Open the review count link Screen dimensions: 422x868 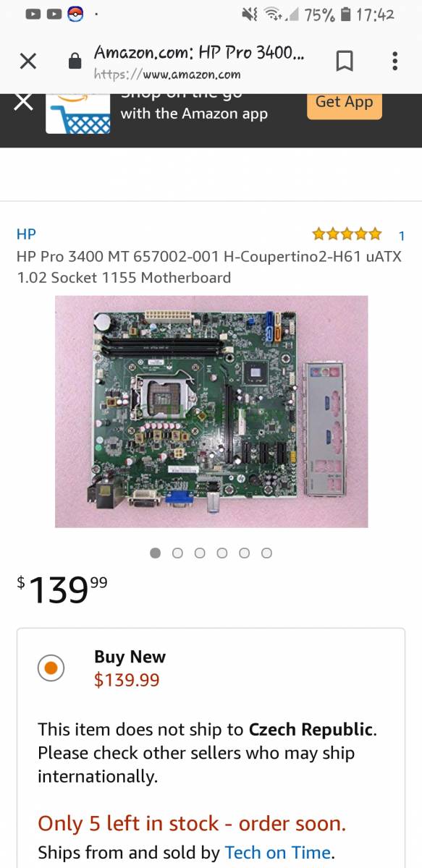coord(402,235)
